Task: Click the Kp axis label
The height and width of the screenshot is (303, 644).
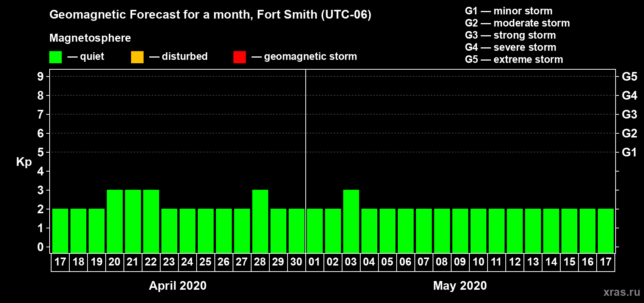Action: [24, 162]
